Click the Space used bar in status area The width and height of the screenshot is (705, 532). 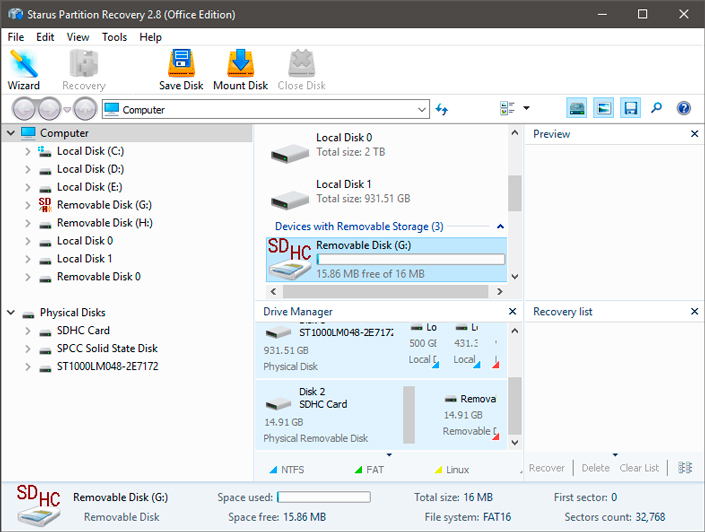324,497
